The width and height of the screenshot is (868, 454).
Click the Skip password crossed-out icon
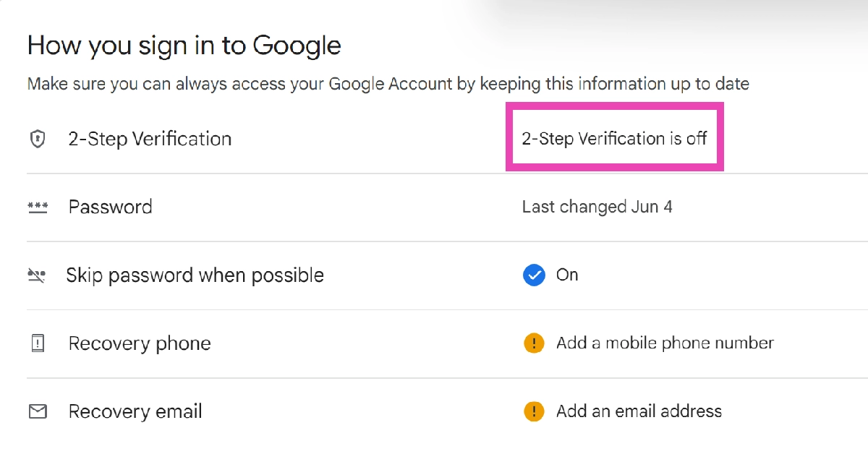(37, 275)
